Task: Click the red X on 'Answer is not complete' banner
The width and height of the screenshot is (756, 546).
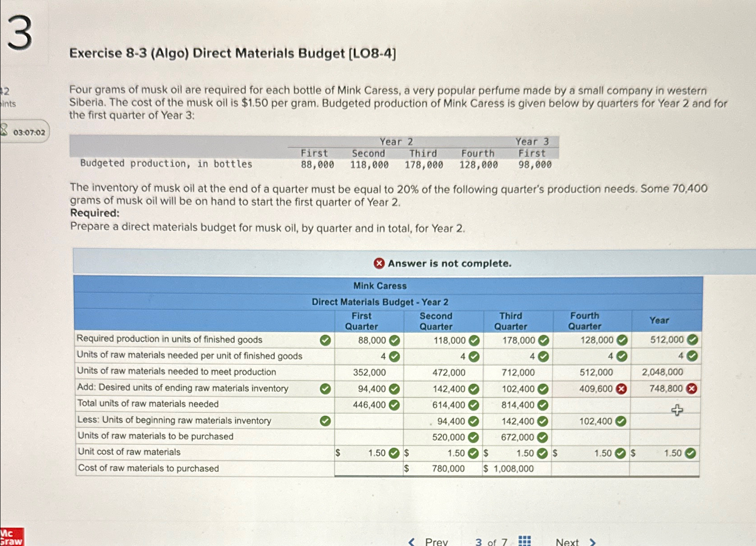Action: [379, 264]
